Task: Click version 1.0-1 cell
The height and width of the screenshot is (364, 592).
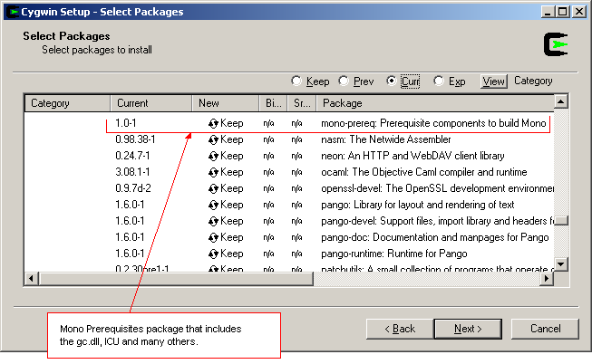Action: click(x=126, y=123)
